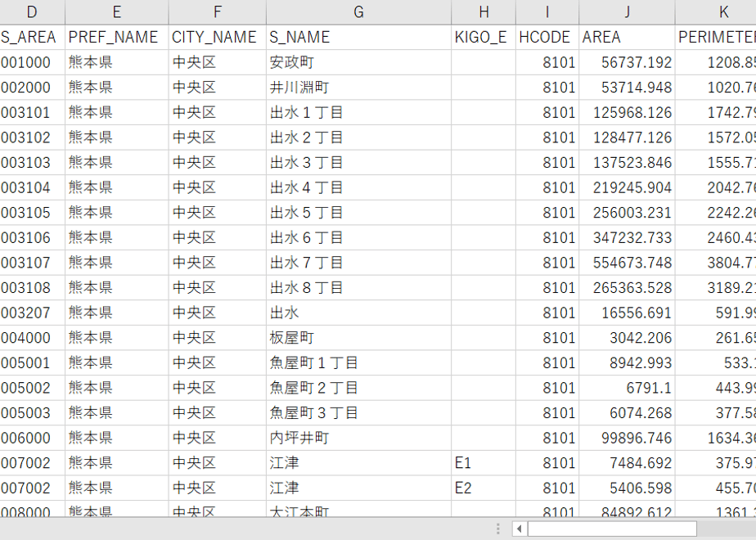
Task: Click cell containing 魚屋町３丁目
Action: [x=358, y=413]
